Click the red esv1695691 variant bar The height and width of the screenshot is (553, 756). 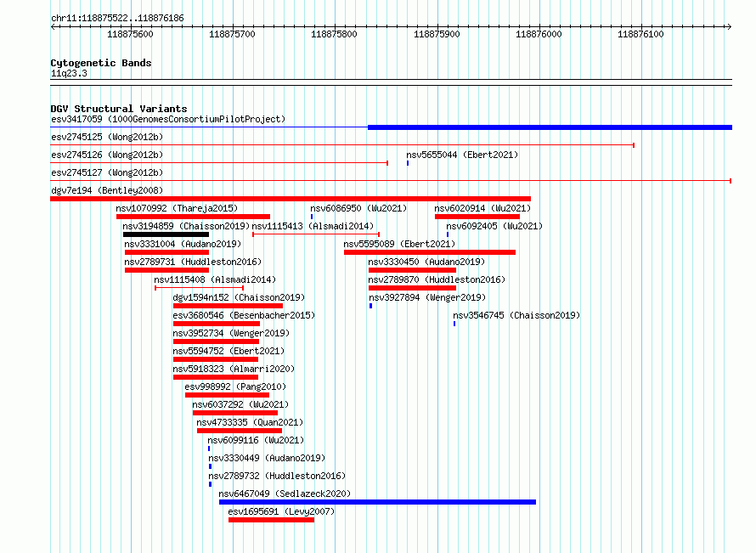coord(272,520)
